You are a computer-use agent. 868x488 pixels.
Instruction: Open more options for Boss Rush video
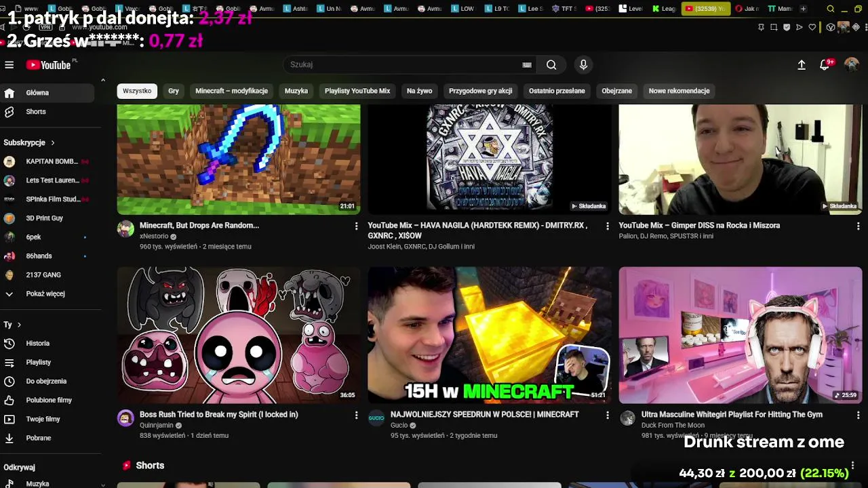[356, 415]
